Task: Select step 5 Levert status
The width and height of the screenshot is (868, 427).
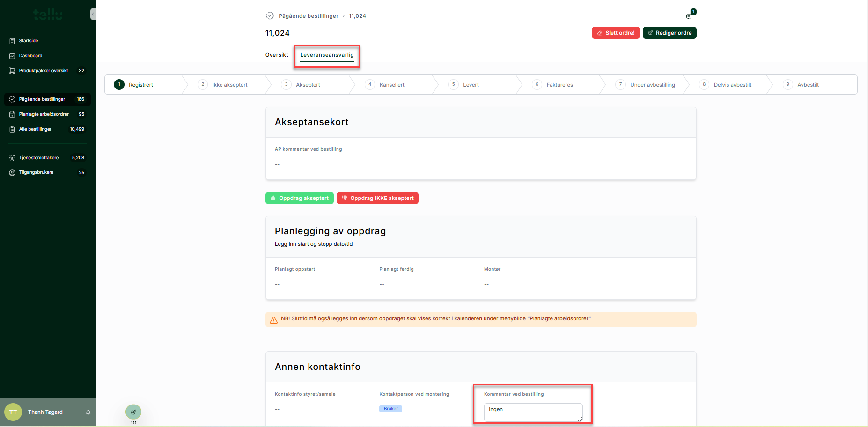Action: click(x=471, y=85)
